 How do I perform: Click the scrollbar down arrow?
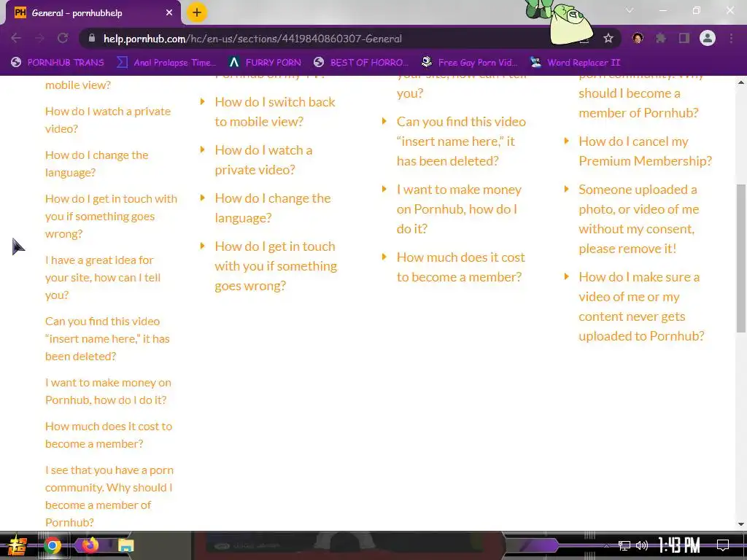pyautogui.click(x=741, y=524)
